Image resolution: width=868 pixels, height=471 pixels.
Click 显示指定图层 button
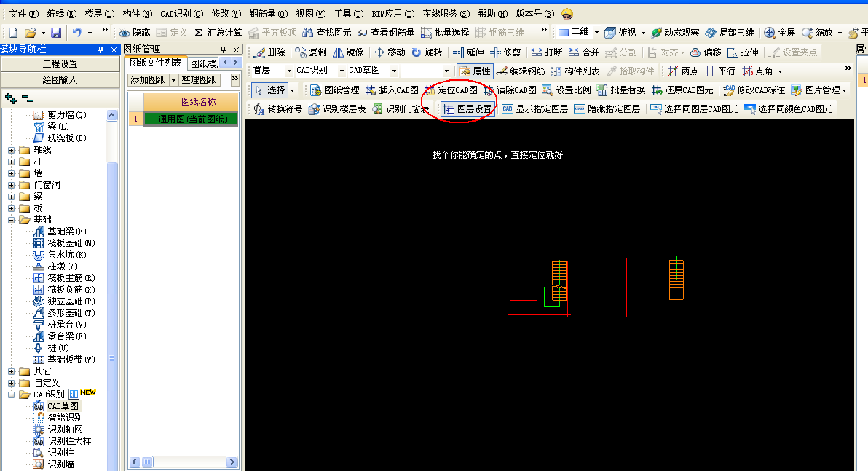535,109
